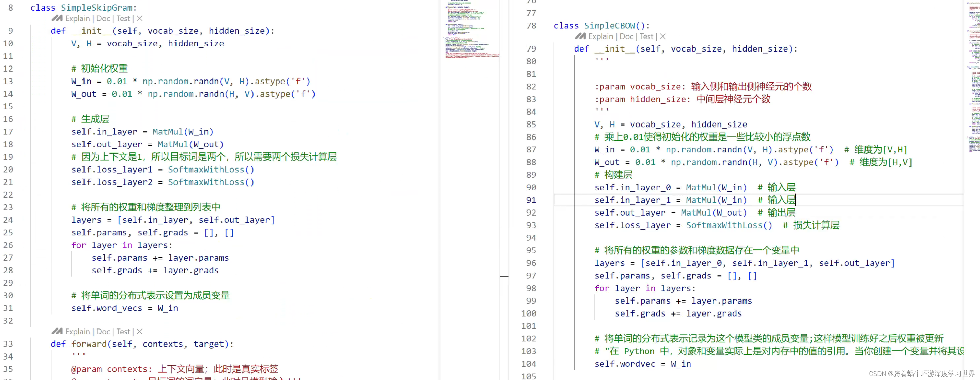Click line number 33 in left editor
Screen dimensions: 980x380
pos(7,344)
